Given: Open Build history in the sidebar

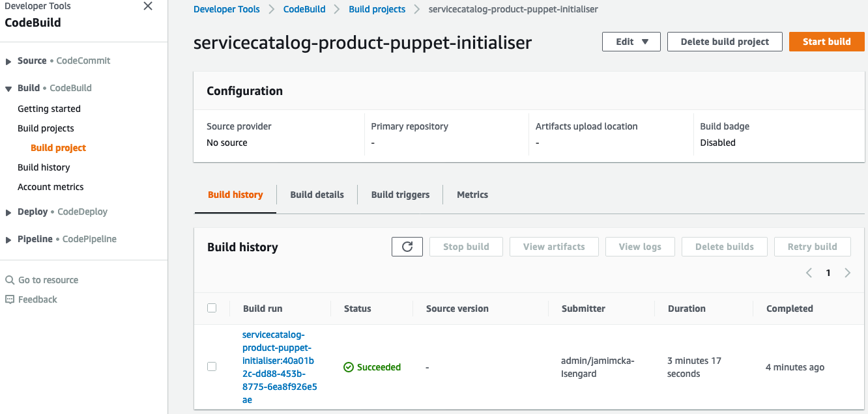Looking at the screenshot, I should tap(44, 167).
